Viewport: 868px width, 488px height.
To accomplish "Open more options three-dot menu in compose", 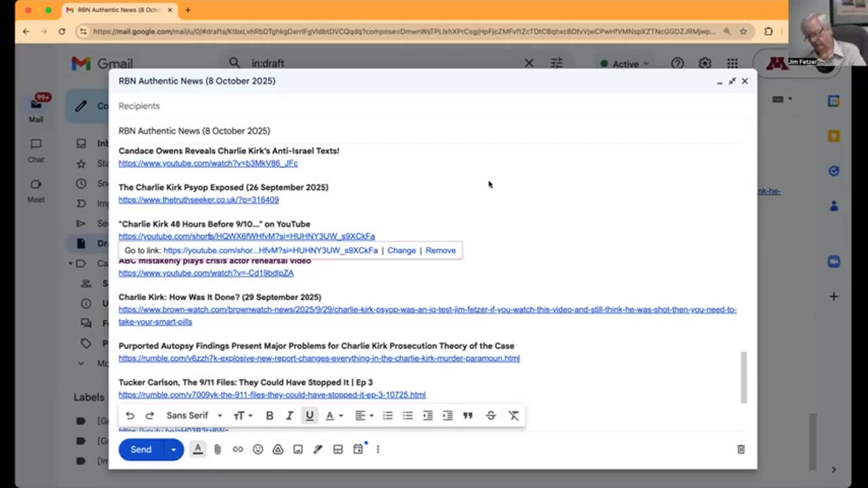I will click(x=378, y=449).
